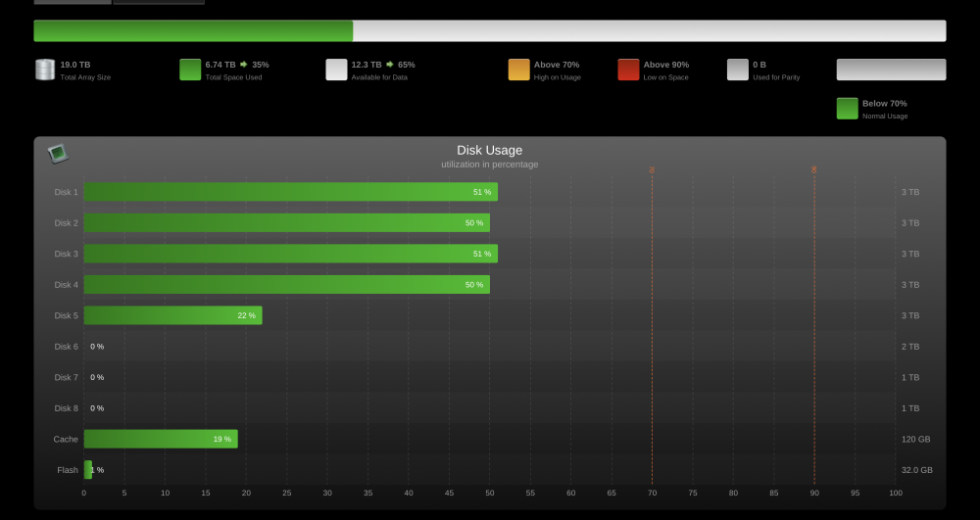Screen dimensions: 980x520
Task: Click the green Total Space Used swatch
Action: coord(190,70)
